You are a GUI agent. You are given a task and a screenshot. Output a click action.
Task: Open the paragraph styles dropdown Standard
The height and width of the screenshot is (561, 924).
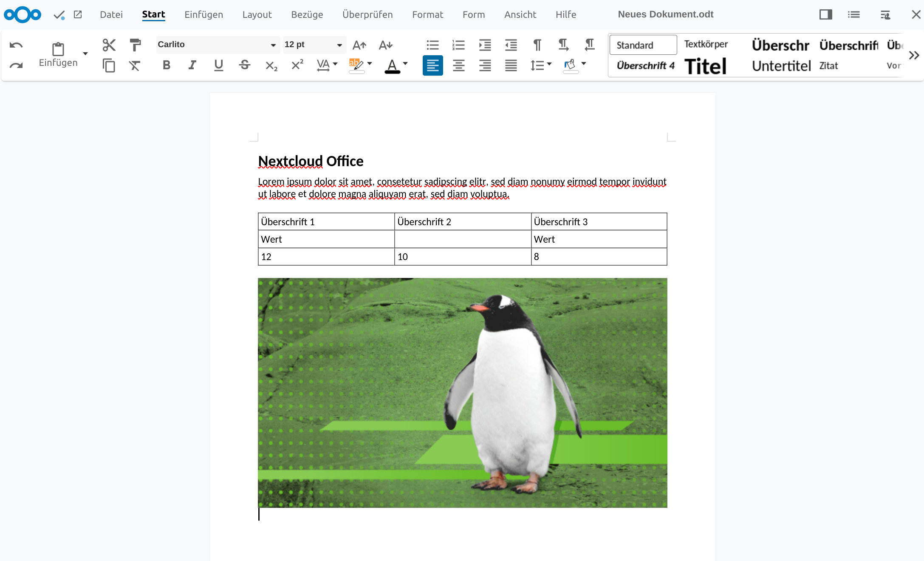[644, 44]
